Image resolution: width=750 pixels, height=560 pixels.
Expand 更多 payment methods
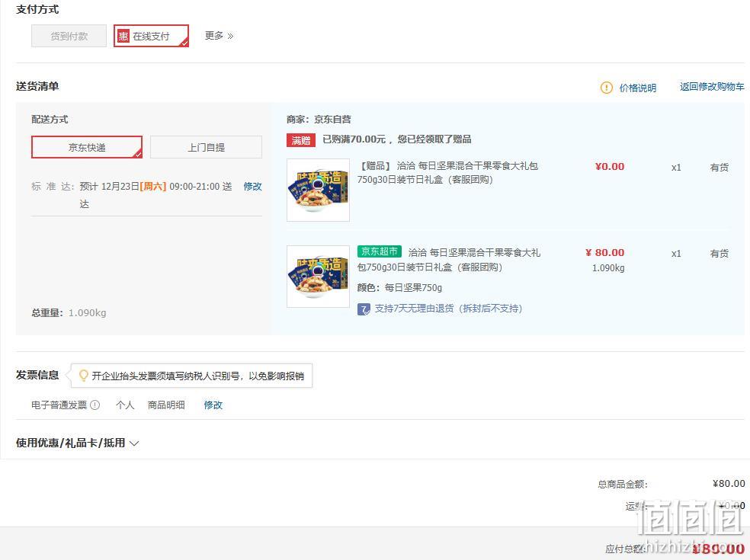pos(219,36)
